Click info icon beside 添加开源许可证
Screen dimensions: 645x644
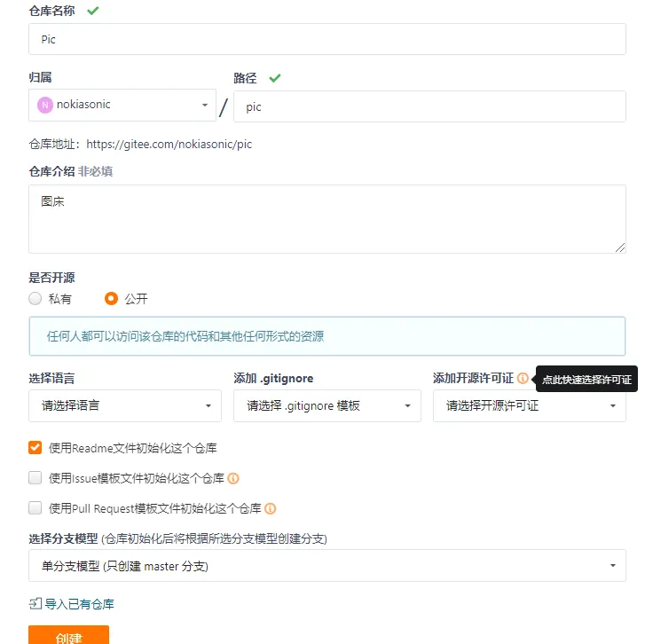pos(523,378)
